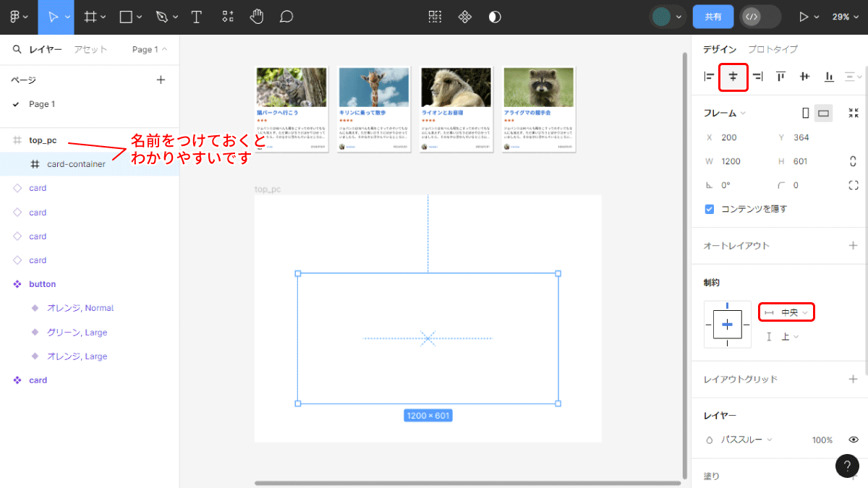
Task: Toggle the コンテンツを隠す checkbox
Action: 710,209
